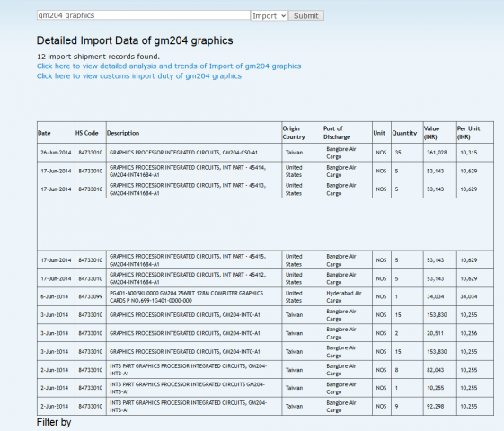Click the 12 import shipment records text
This screenshot has height=431, width=504.
(98, 57)
